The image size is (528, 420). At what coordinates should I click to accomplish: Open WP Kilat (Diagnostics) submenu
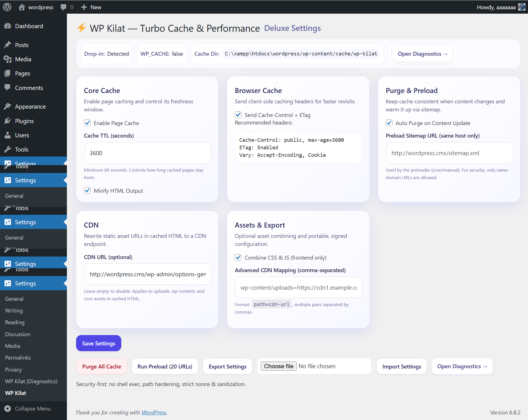pyautogui.click(x=31, y=381)
